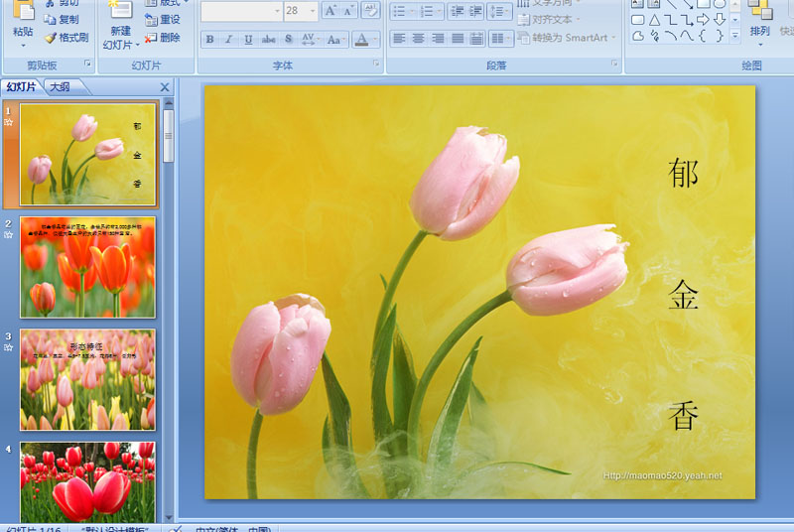Apply distributed alignment to paragraph
This screenshot has width=794, height=532.
(x=476, y=39)
